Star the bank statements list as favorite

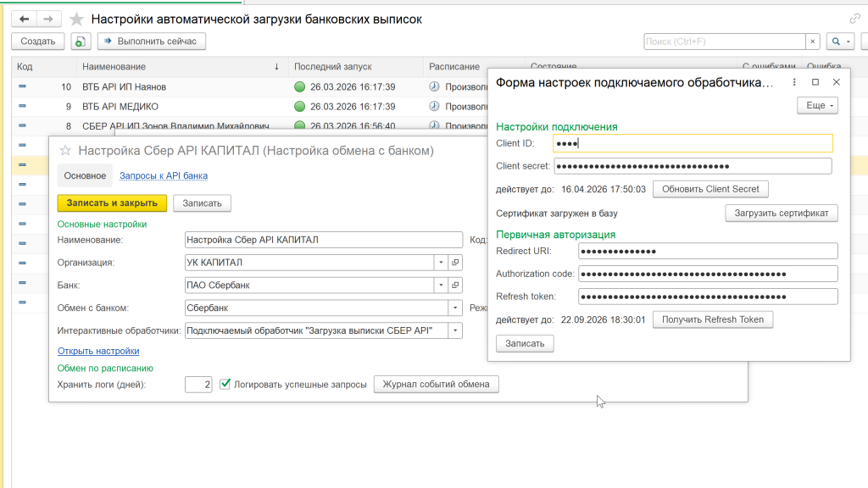[x=76, y=19]
